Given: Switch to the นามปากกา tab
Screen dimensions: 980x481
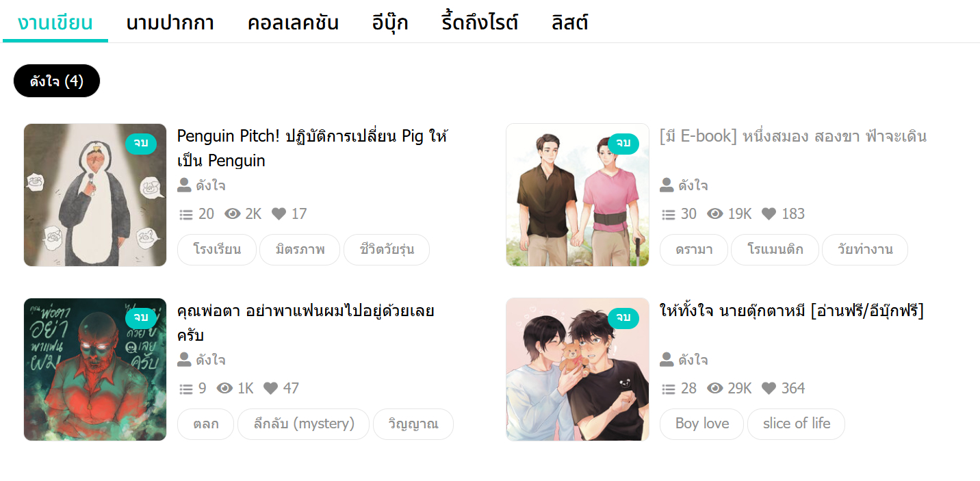Looking at the screenshot, I should 170,23.
